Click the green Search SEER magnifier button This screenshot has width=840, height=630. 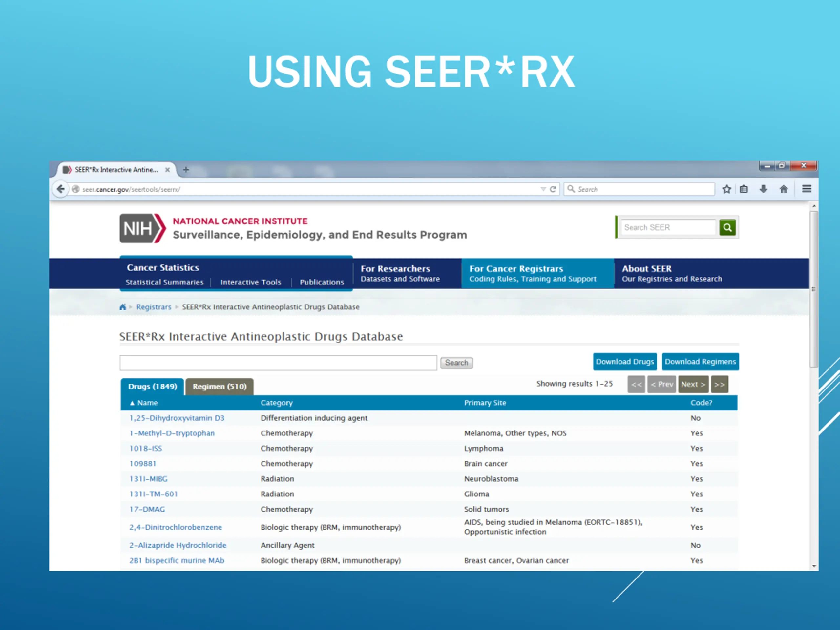click(x=727, y=227)
